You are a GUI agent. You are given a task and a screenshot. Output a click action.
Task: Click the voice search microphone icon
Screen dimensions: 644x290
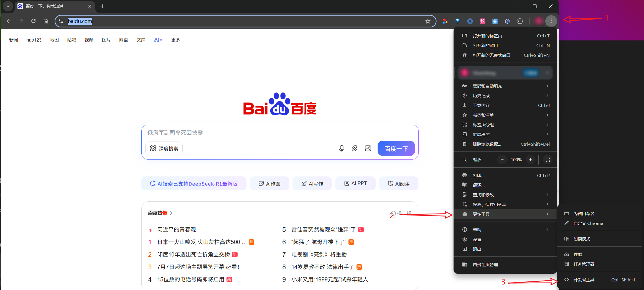tap(342, 148)
